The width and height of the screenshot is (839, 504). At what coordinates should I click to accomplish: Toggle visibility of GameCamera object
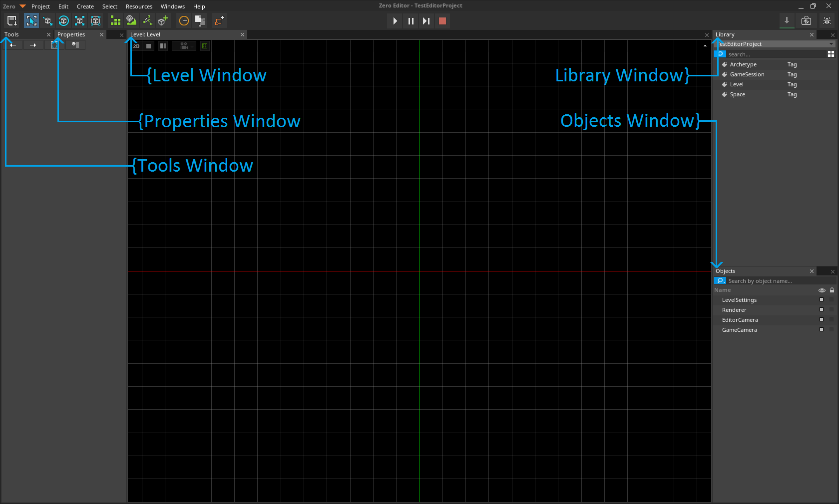822,330
